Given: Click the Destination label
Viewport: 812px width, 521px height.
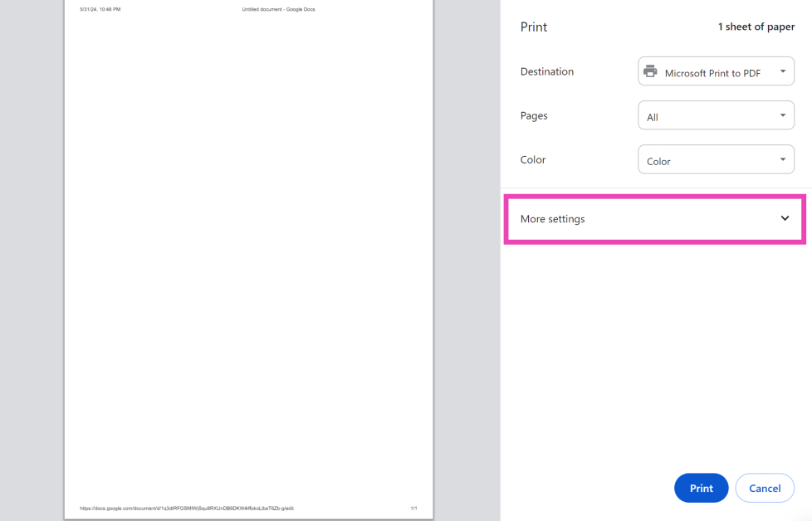Looking at the screenshot, I should [546, 71].
